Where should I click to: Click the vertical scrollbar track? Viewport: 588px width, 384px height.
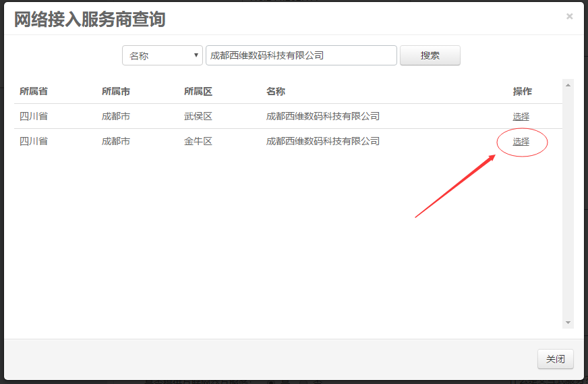[568, 202]
